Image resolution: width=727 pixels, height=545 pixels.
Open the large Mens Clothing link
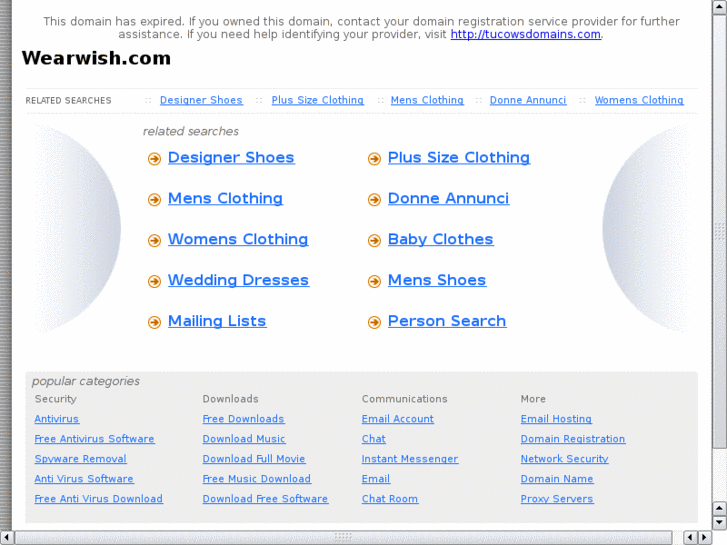click(225, 199)
